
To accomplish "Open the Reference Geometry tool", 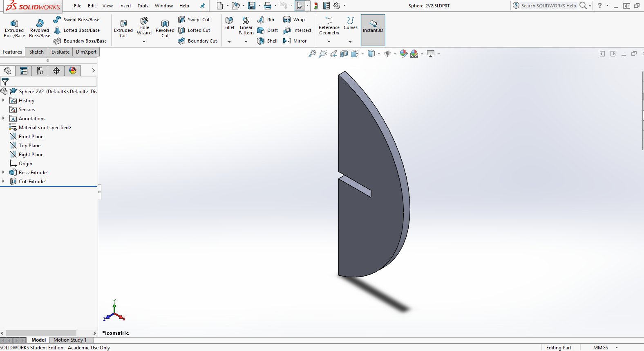I will click(329, 26).
